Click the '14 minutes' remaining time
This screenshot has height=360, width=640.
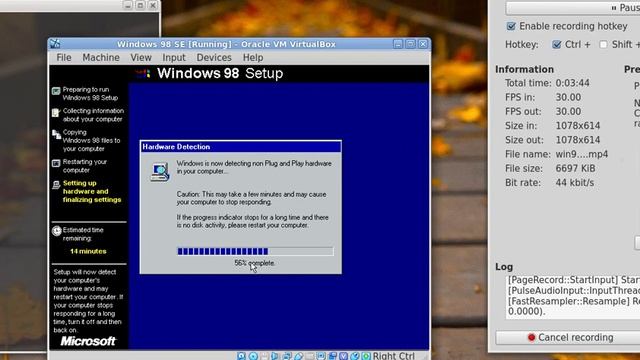pyautogui.click(x=88, y=251)
